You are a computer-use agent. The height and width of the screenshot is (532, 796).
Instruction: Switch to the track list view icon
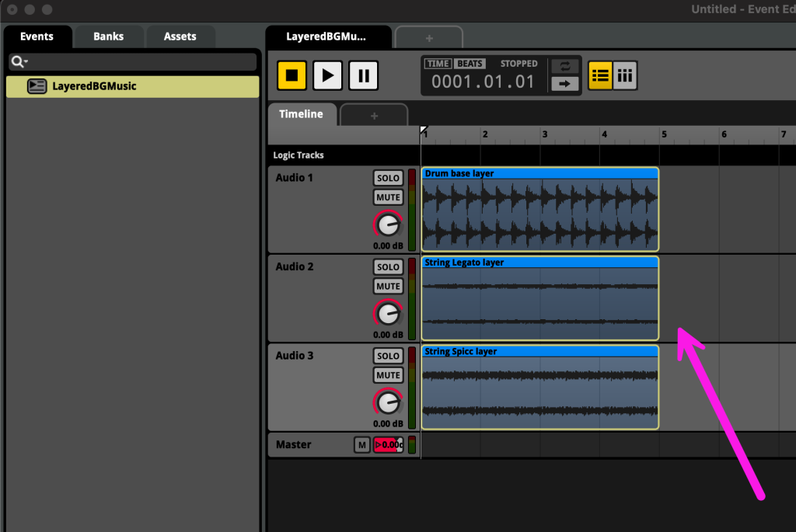(600, 75)
